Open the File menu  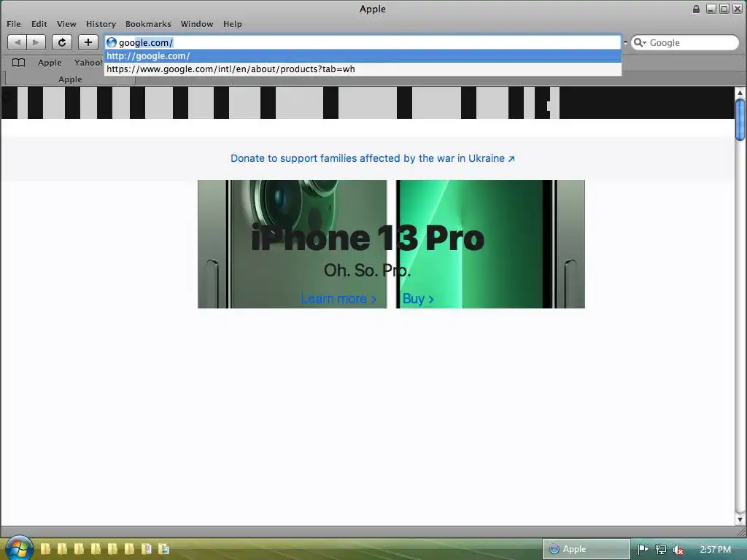[14, 24]
